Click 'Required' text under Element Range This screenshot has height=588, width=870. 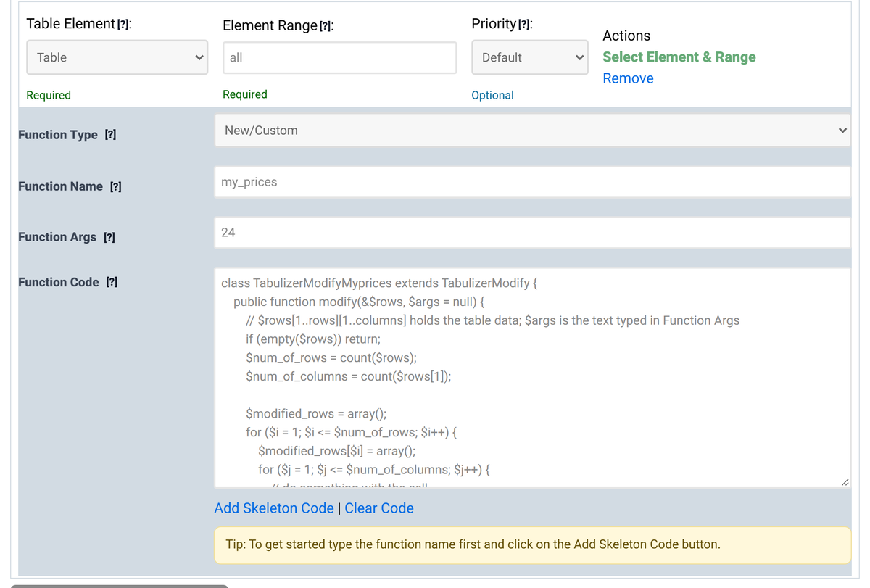(x=245, y=94)
